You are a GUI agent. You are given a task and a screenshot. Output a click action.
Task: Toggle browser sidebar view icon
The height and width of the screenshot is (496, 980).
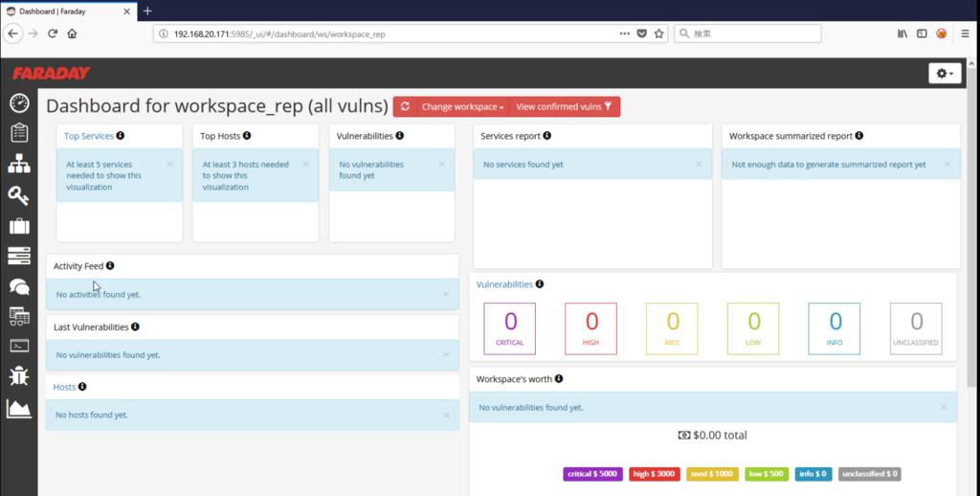click(x=922, y=34)
